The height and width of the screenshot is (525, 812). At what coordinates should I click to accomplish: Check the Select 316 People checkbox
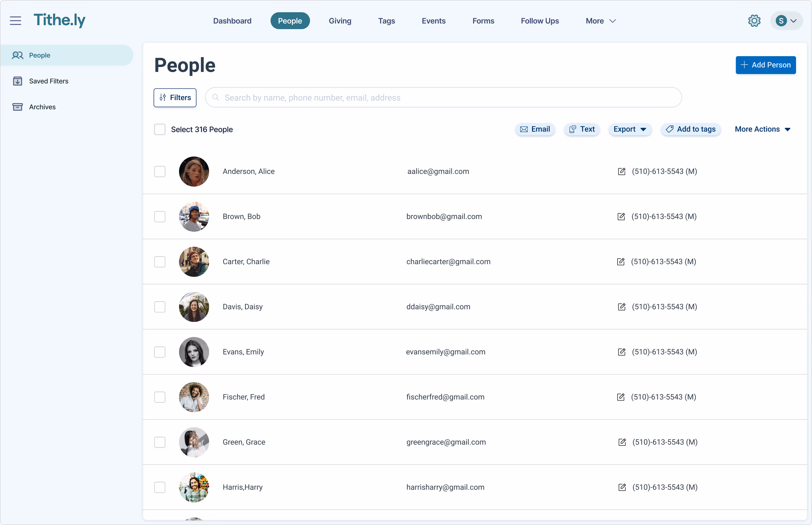(x=160, y=129)
